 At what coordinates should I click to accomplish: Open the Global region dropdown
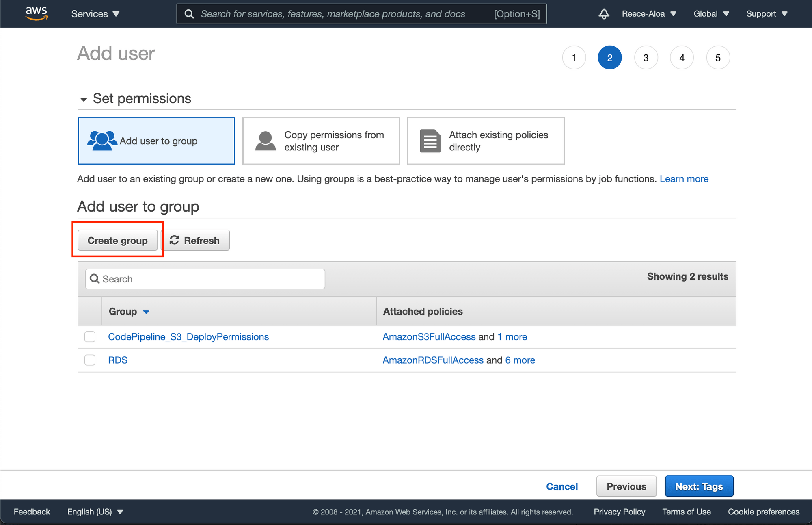tap(711, 14)
